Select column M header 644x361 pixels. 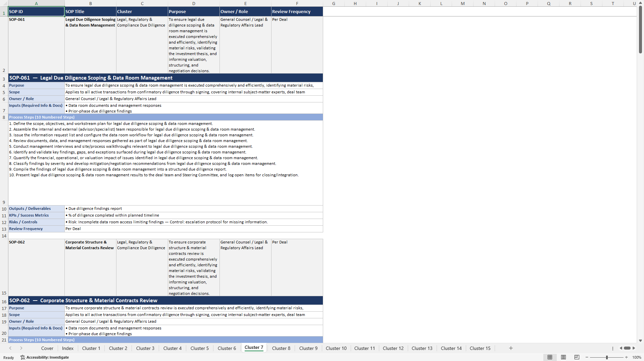tap(463, 3)
